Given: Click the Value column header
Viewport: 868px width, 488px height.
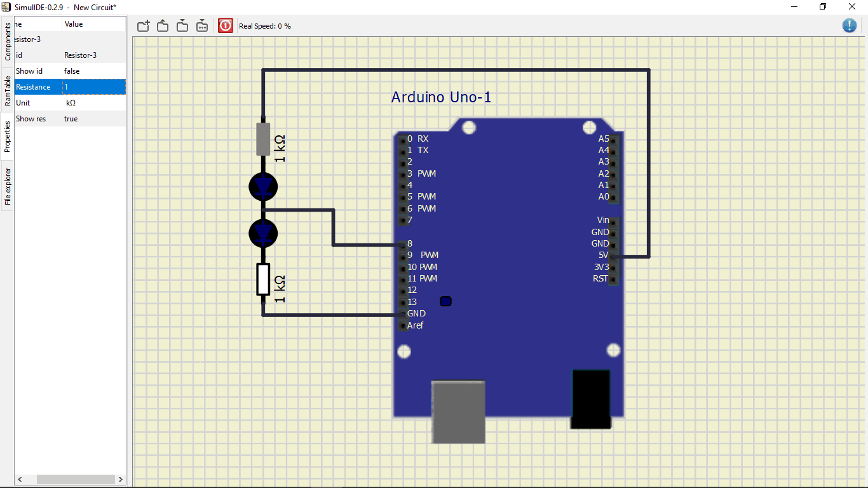Looking at the screenshot, I should tap(94, 24).
